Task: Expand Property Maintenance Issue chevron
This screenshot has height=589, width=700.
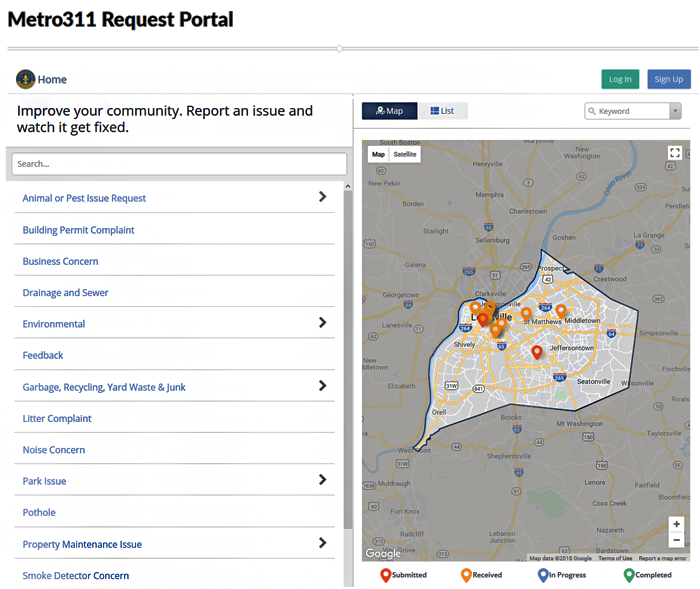Action: pos(323,543)
